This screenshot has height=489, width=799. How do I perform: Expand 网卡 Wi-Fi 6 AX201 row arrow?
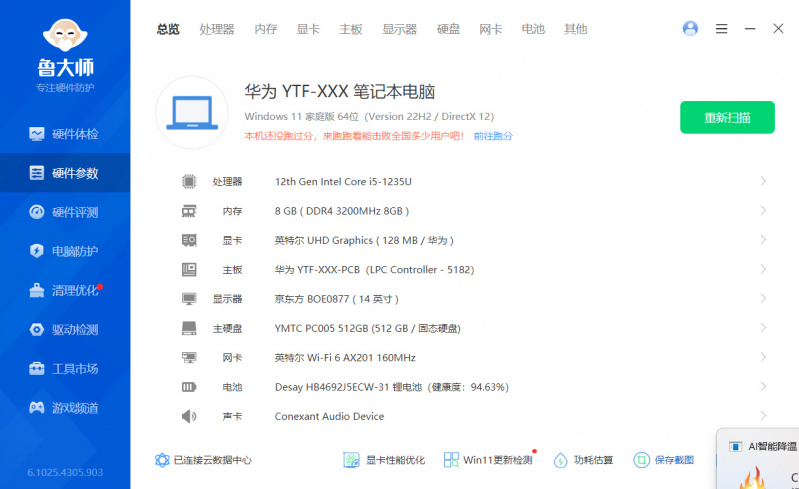click(763, 357)
